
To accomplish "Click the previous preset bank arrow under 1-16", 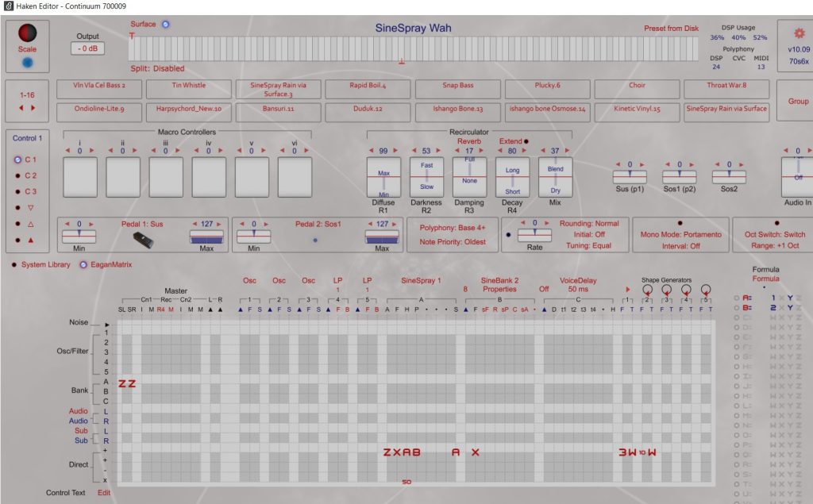I will pyautogui.click(x=21, y=108).
